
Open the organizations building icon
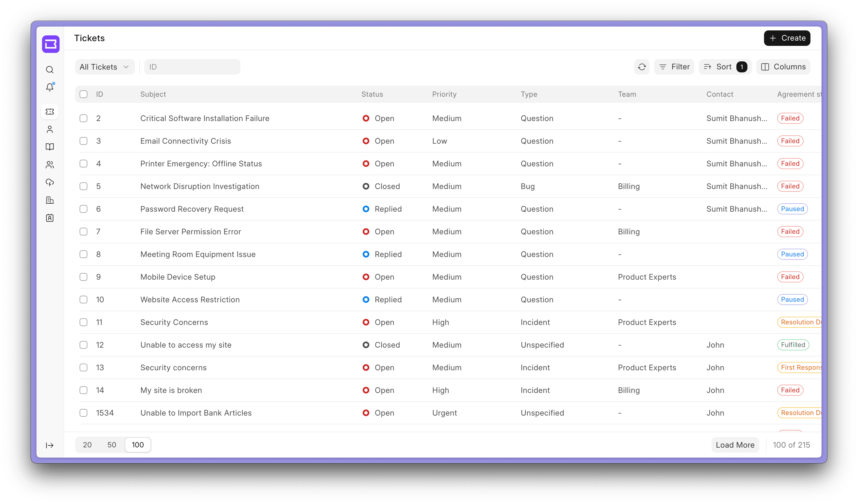(x=50, y=200)
